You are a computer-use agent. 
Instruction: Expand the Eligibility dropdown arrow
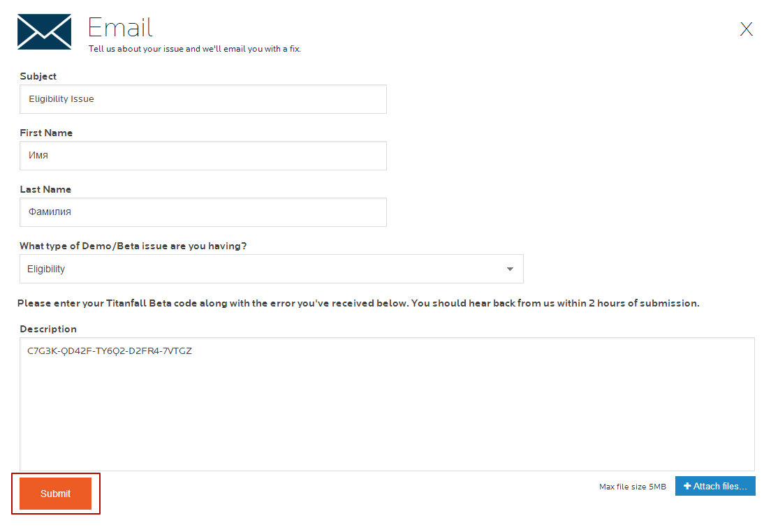pos(510,269)
